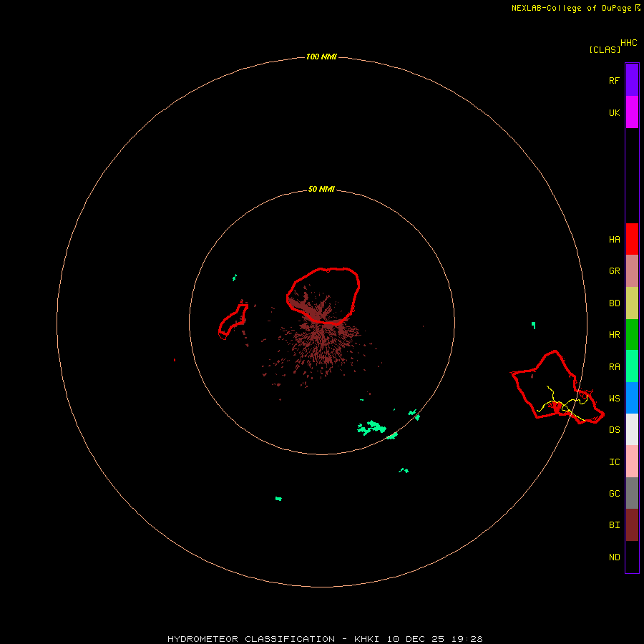This screenshot has width=644, height=644.
Task: Click the IC legend label
Action: [614, 462]
